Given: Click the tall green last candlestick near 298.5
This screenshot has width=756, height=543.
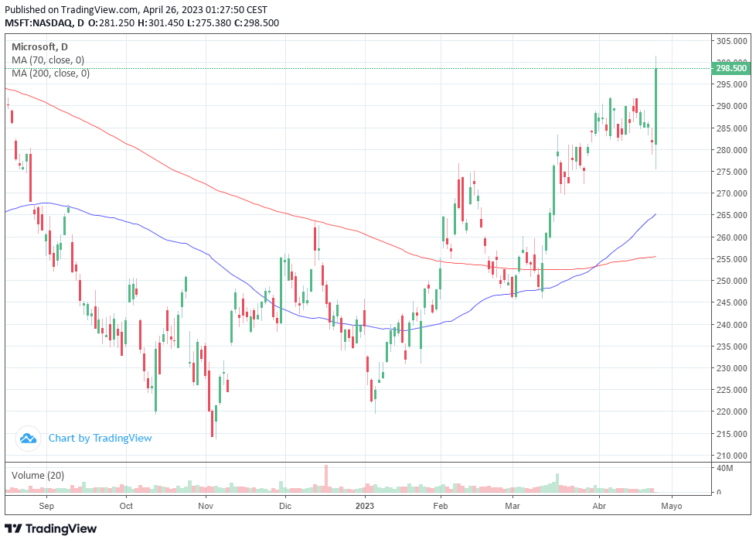Looking at the screenshot, I should point(656,106).
